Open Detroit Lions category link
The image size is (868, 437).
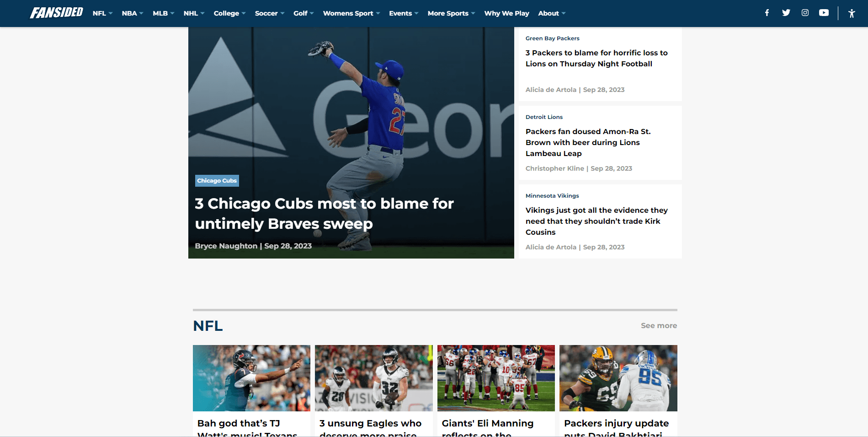coord(544,117)
